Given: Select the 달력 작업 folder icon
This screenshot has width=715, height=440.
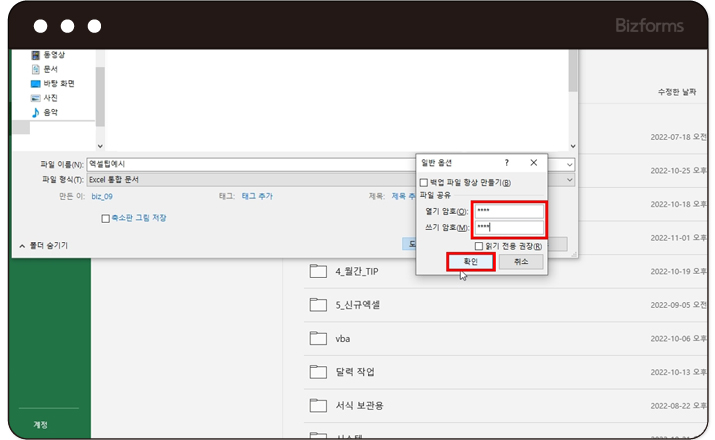Looking at the screenshot, I should [x=318, y=372].
